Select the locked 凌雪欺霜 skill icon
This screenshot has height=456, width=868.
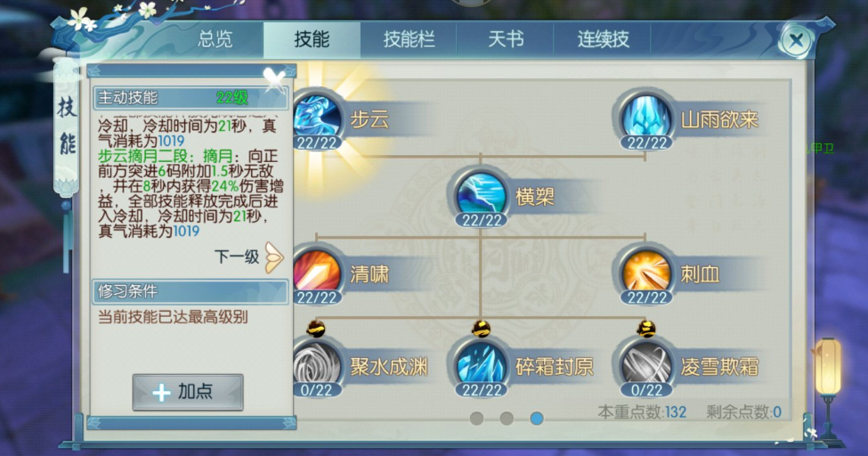[646, 364]
